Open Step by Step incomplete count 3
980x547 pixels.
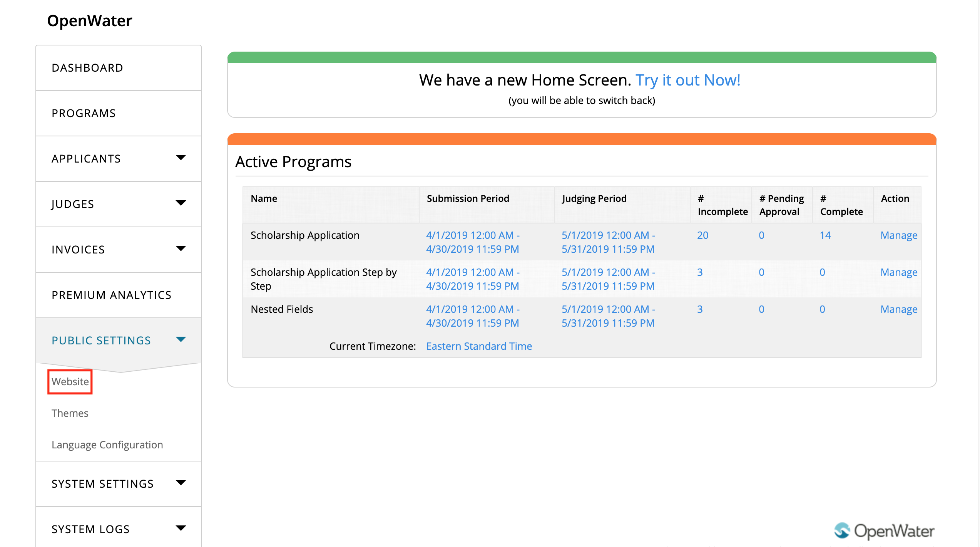[700, 272]
